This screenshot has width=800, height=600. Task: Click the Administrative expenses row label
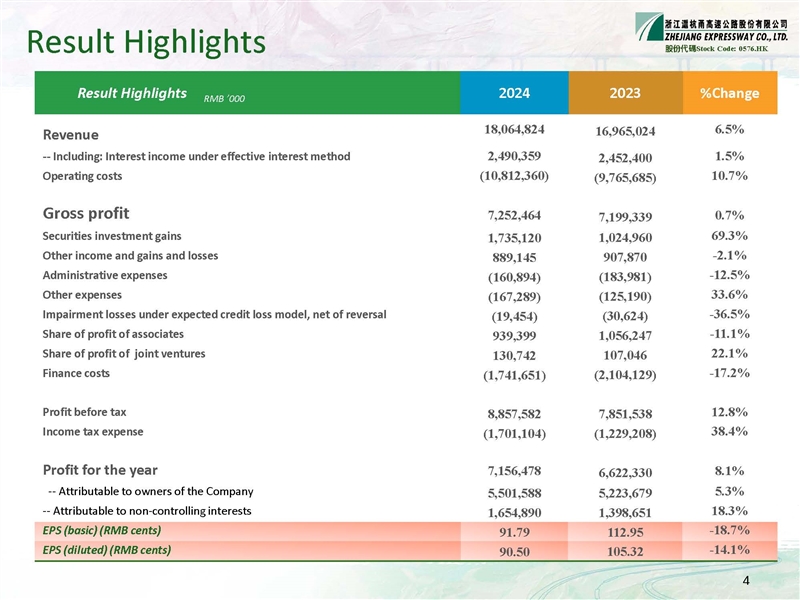(x=105, y=275)
